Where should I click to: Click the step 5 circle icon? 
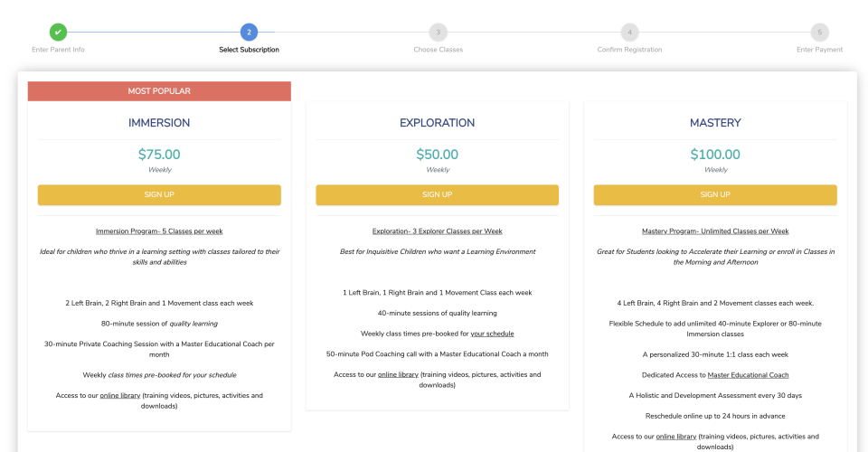tap(819, 33)
